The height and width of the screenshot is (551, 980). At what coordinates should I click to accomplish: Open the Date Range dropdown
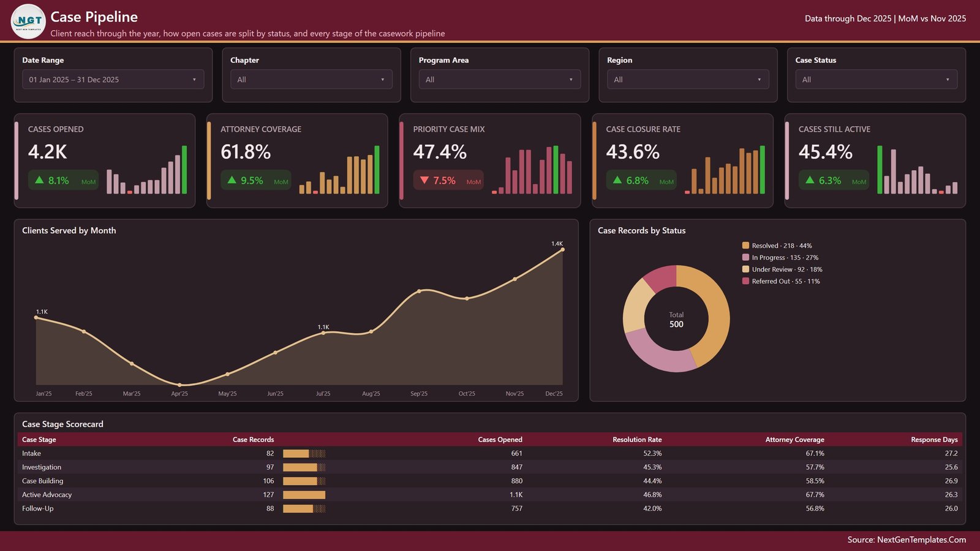(113, 80)
